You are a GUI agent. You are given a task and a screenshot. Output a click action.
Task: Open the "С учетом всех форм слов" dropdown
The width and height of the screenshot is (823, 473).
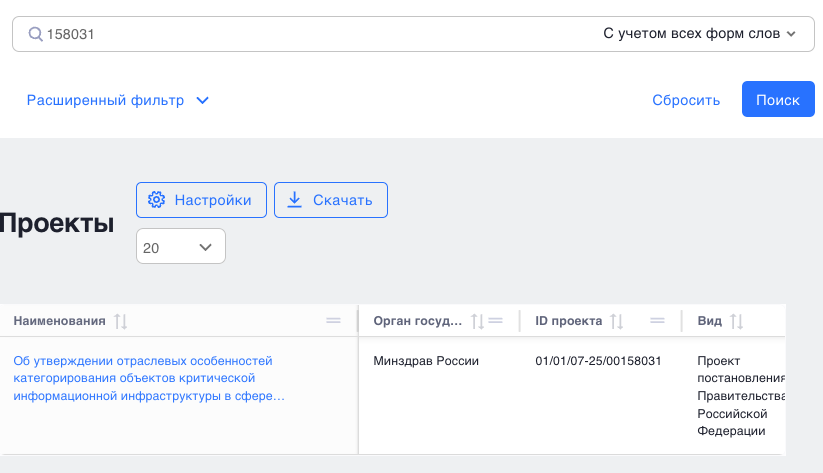(x=699, y=34)
